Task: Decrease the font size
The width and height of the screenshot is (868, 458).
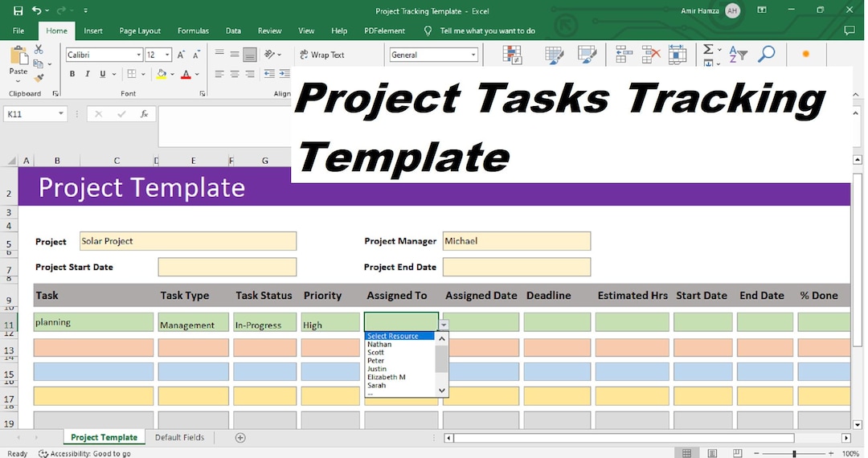Action: (196, 55)
